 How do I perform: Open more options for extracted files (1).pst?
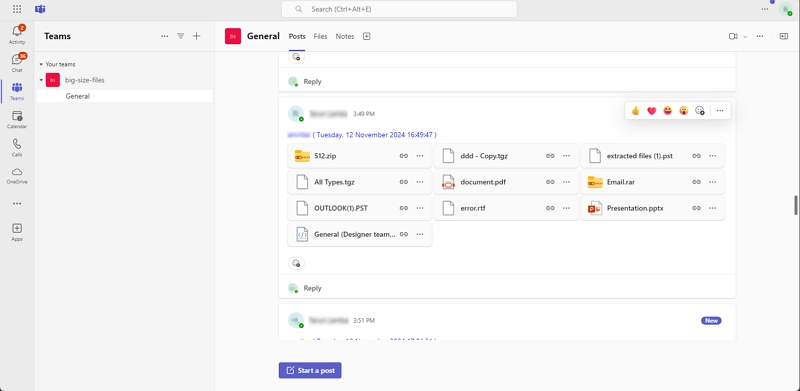coord(713,156)
